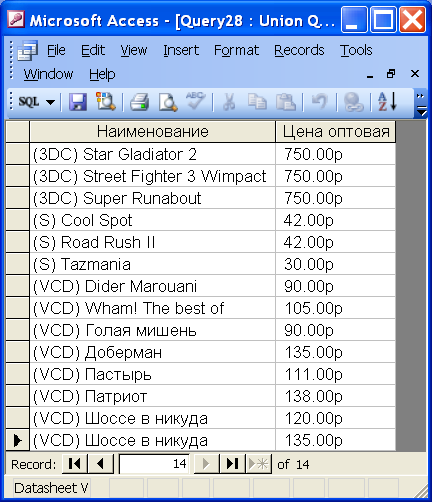Click cell (3DC) Street Fighter 3 Wimpact

pyautogui.click(x=153, y=176)
